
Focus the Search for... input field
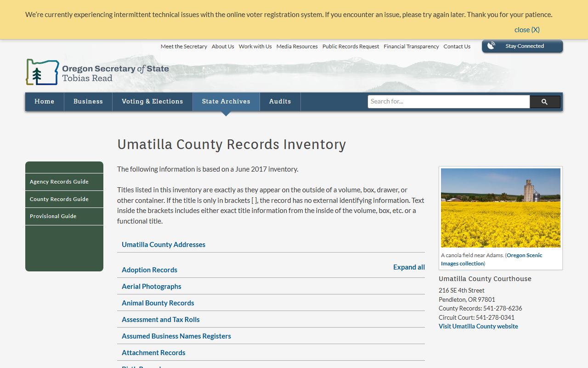[x=449, y=102]
